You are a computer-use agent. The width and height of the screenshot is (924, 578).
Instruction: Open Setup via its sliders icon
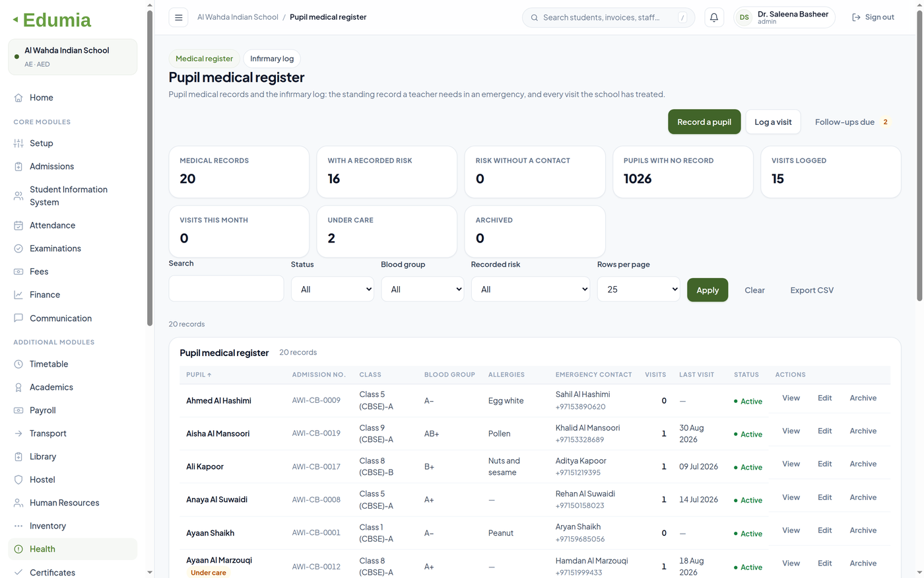[18, 143]
